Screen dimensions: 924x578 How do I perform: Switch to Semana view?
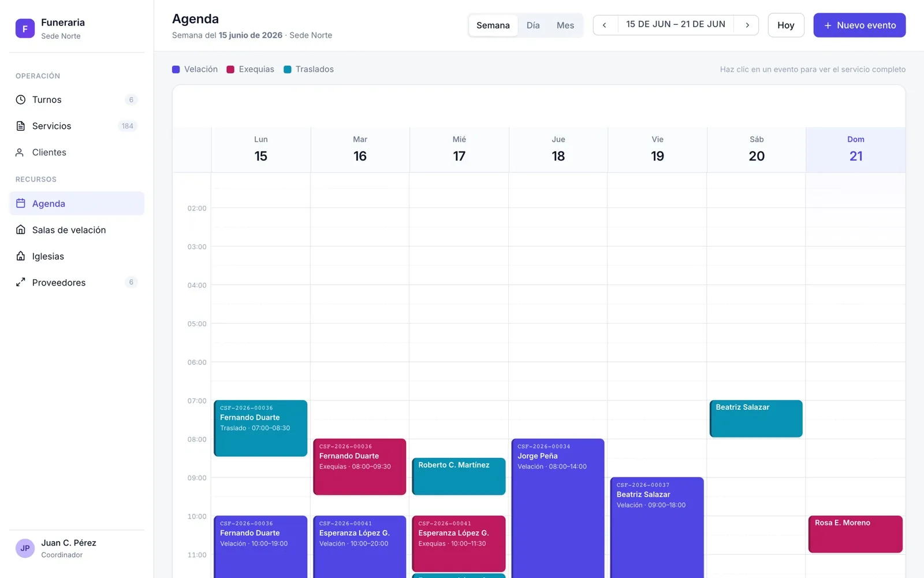[x=493, y=25]
